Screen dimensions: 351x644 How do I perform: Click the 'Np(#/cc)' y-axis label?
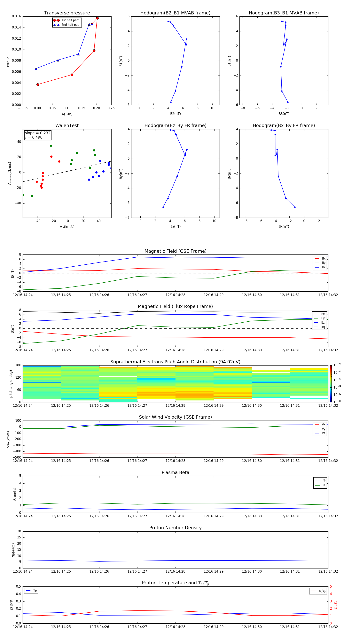(13, 550)
